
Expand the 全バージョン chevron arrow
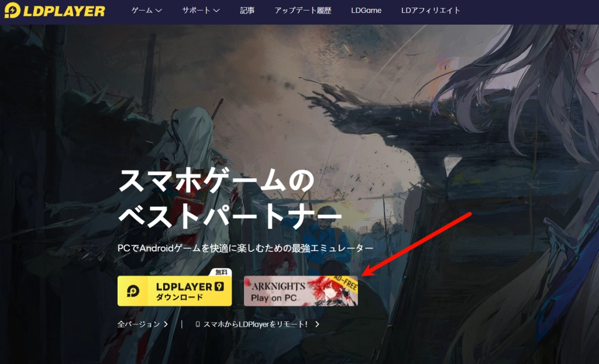(x=165, y=323)
